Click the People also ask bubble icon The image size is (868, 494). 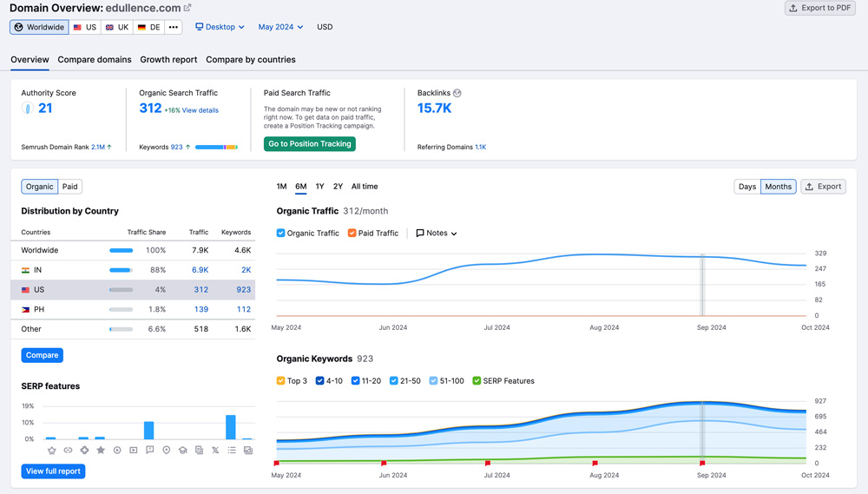coord(150,451)
